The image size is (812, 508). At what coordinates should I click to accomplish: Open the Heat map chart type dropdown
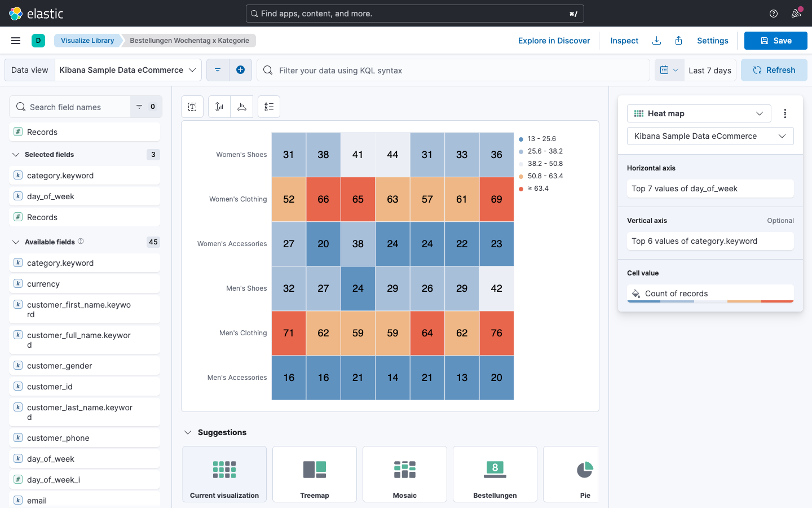699,113
